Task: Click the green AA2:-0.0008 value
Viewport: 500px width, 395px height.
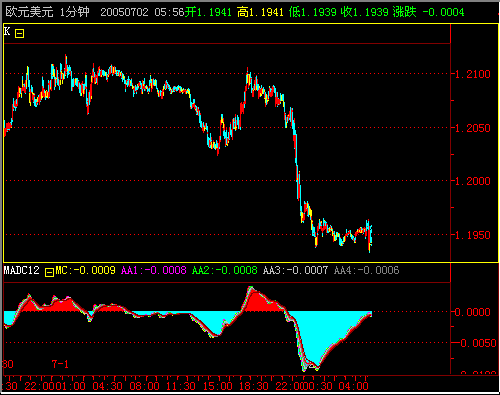Action: point(225,270)
